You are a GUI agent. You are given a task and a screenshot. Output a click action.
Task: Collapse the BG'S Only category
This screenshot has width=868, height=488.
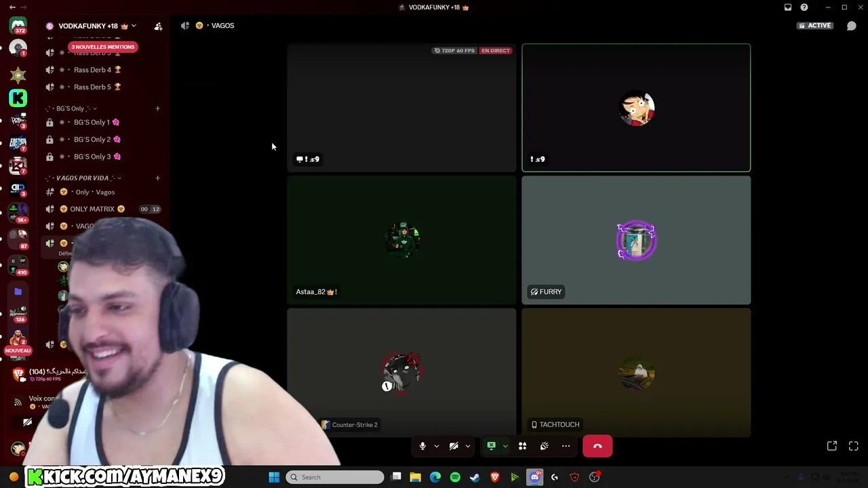point(71,108)
